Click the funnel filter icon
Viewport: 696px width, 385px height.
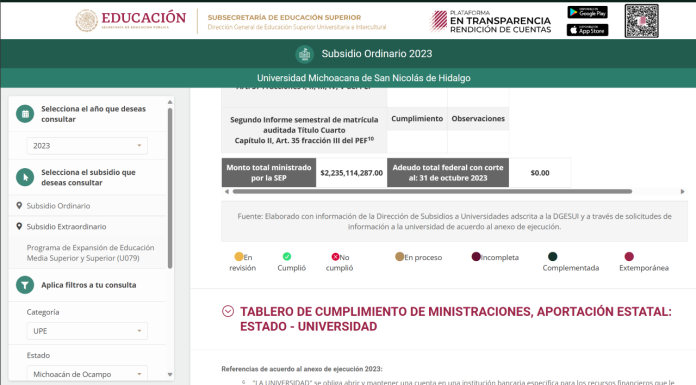(25, 285)
